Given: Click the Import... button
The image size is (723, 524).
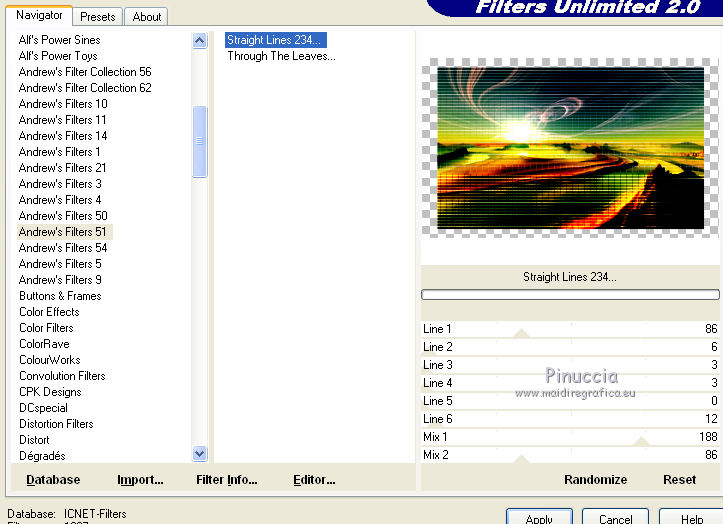Looking at the screenshot, I should (140, 480).
